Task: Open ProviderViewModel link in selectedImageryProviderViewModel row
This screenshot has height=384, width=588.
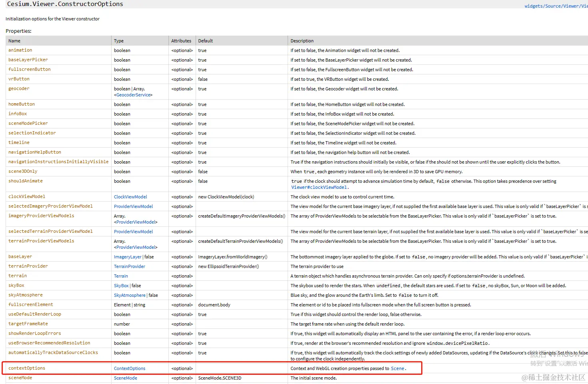Action: (x=133, y=206)
